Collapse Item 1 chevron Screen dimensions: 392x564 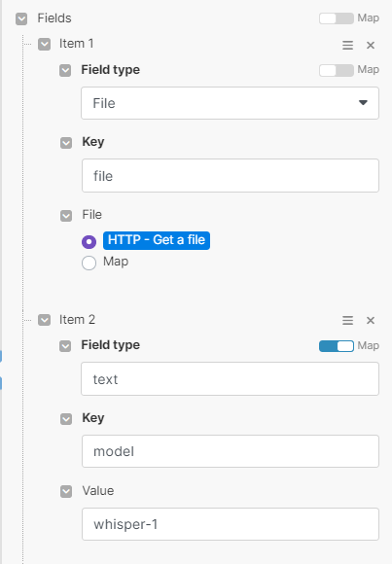tap(45, 45)
